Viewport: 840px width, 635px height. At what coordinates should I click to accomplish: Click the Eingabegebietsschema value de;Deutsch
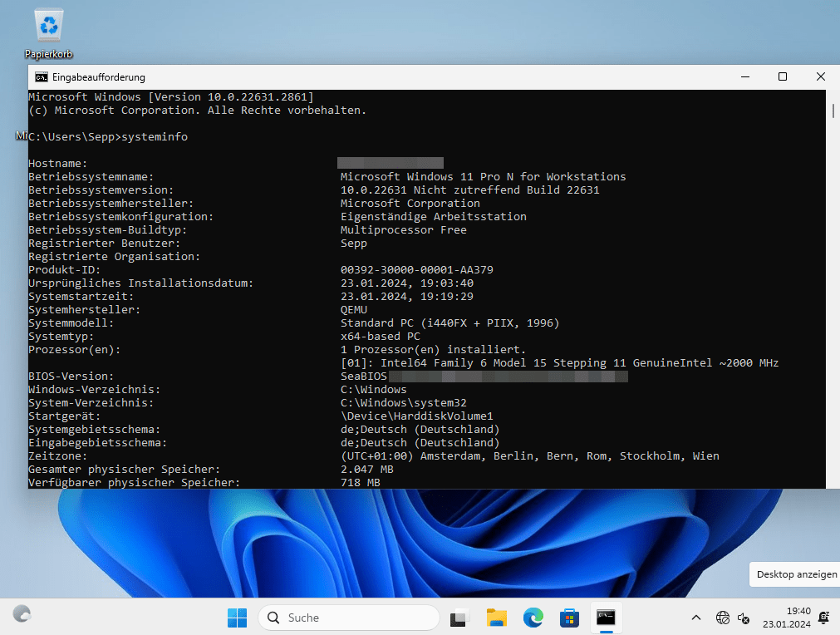[x=420, y=443]
